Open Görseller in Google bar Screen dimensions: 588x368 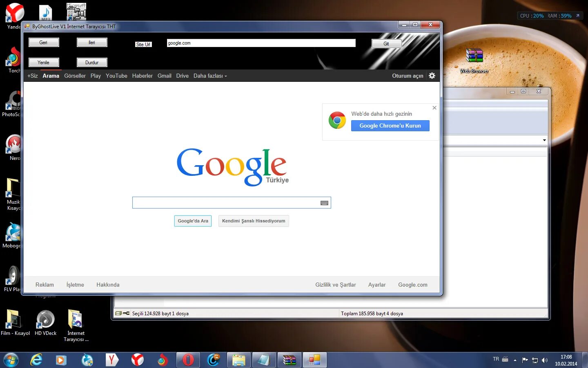[75, 76]
